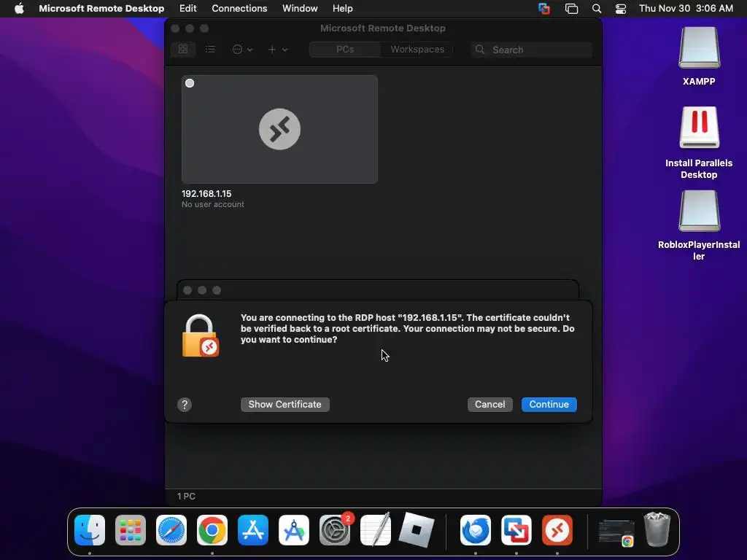The image size is (747, 560).
Task: Open the Edit menu
Action: point(187,9)
